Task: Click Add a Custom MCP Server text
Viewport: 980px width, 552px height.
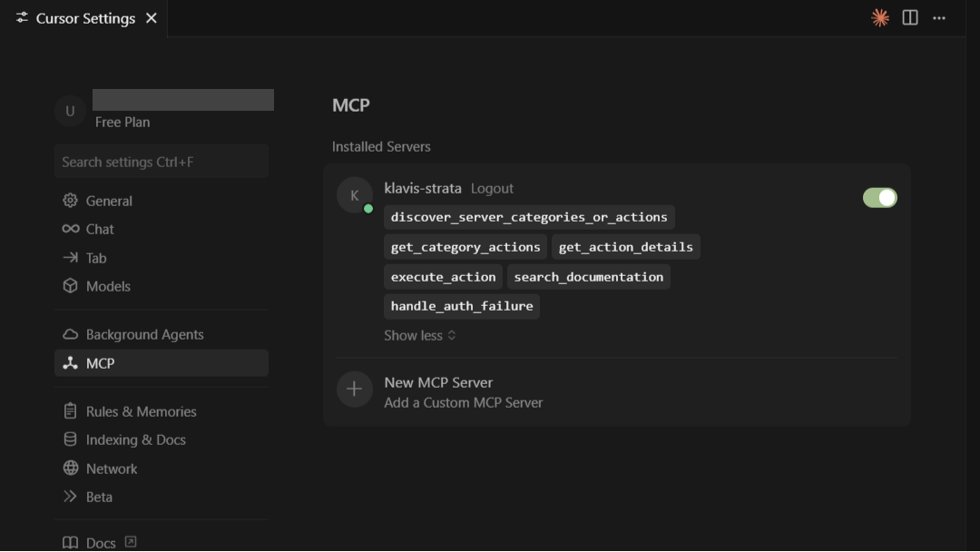Action: point(463,402)
